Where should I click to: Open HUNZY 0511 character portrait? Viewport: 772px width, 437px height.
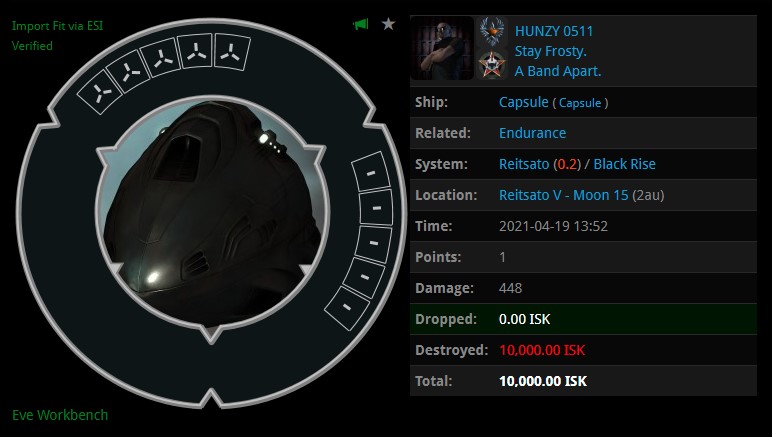pos(442,48)
